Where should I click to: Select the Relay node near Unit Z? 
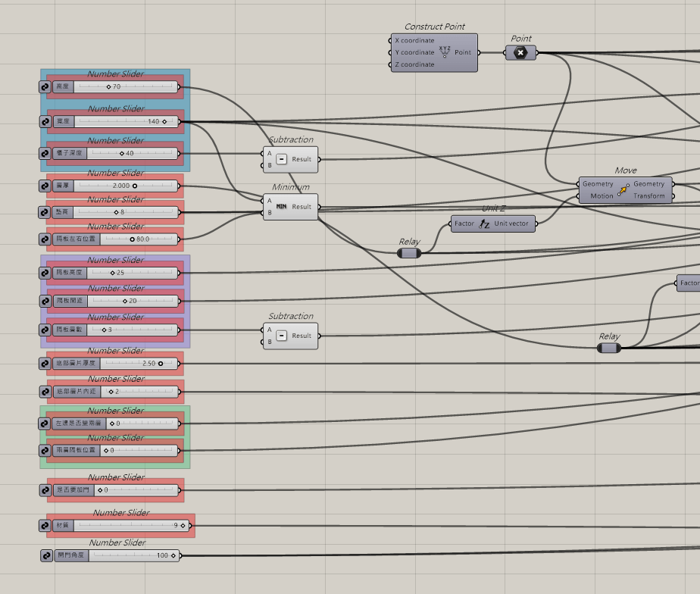pos(409,253)
